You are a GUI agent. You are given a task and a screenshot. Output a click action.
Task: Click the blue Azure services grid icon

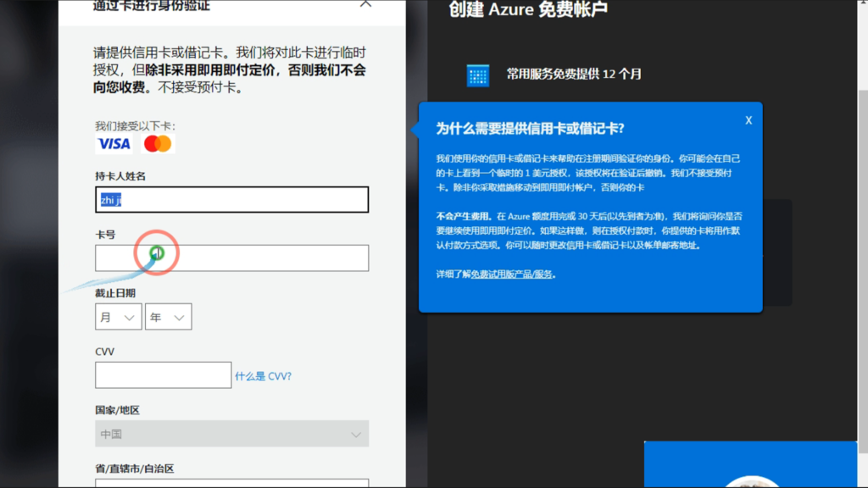tap(478, 74)
